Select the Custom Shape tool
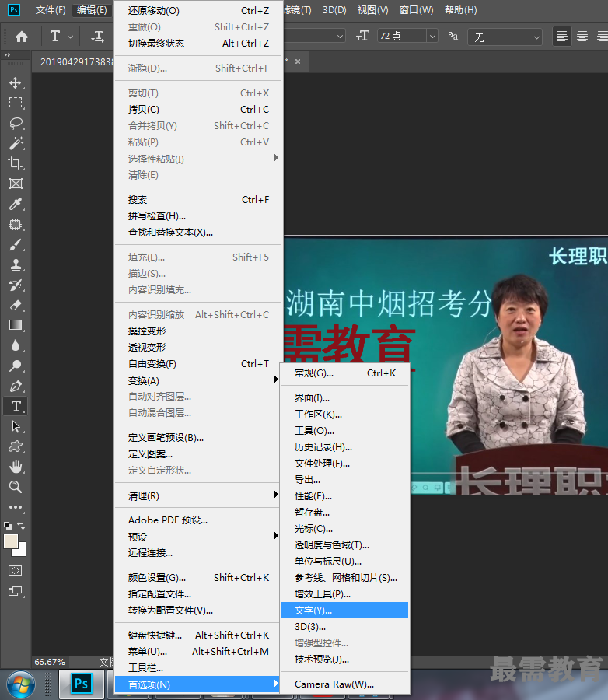The image size is (608, 700). [16, 446]
